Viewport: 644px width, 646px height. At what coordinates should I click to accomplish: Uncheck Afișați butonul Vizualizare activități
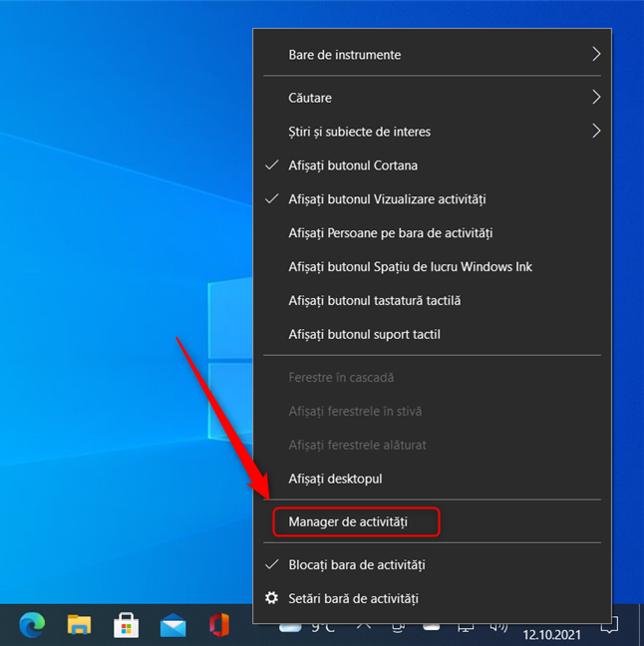432,199
